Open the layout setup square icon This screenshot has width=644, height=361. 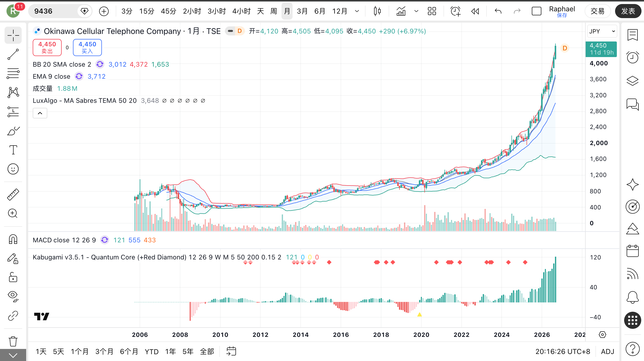pyautogui.click(x=536, y=11)
